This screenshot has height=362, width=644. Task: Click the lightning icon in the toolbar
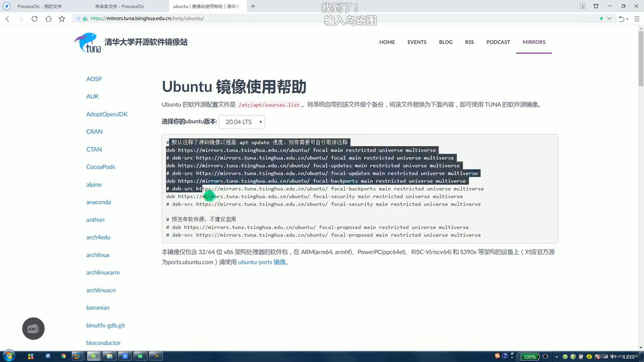coord(601,19)
